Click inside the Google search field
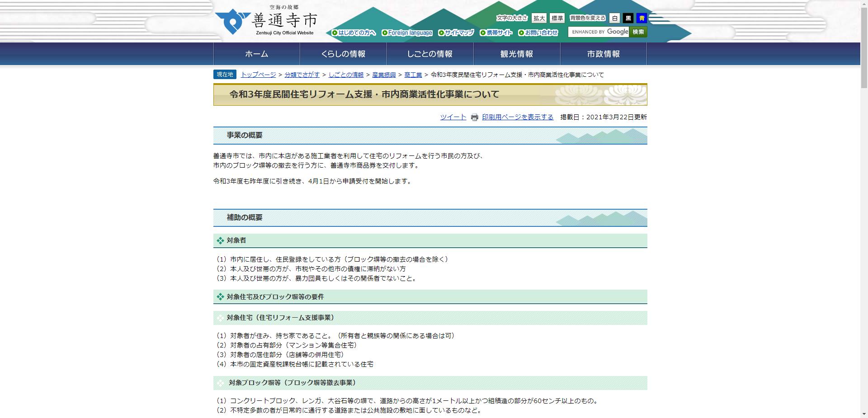The height and width of the screenshot is (418, 868). [599, 32]
